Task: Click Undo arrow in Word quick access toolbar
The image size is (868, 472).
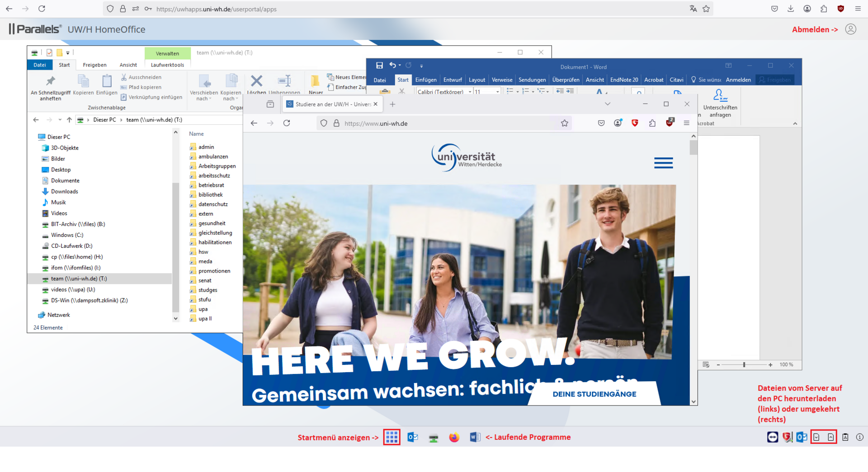Action: pyautogui.click(x=393, y=66)
